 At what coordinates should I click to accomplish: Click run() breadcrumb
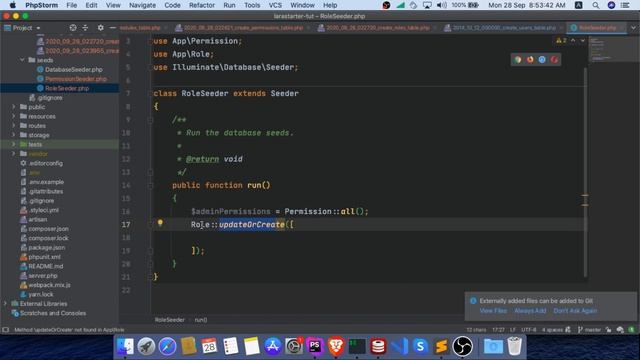[x=201, y=320]
